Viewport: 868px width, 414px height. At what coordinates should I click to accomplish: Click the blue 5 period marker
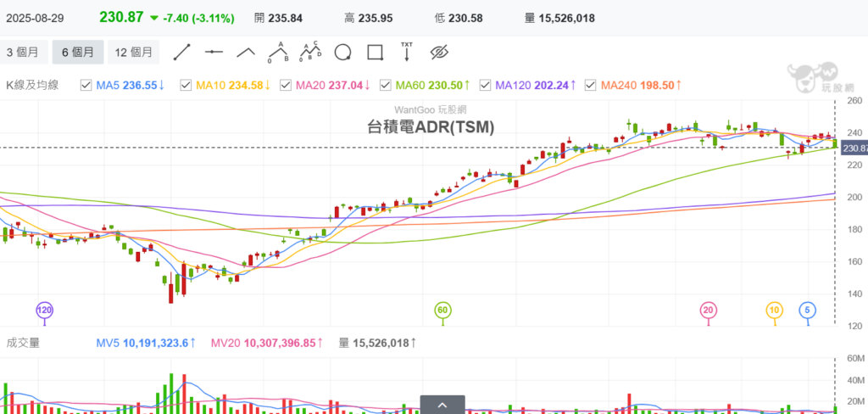pyautogui.click(x=807, y=310)
